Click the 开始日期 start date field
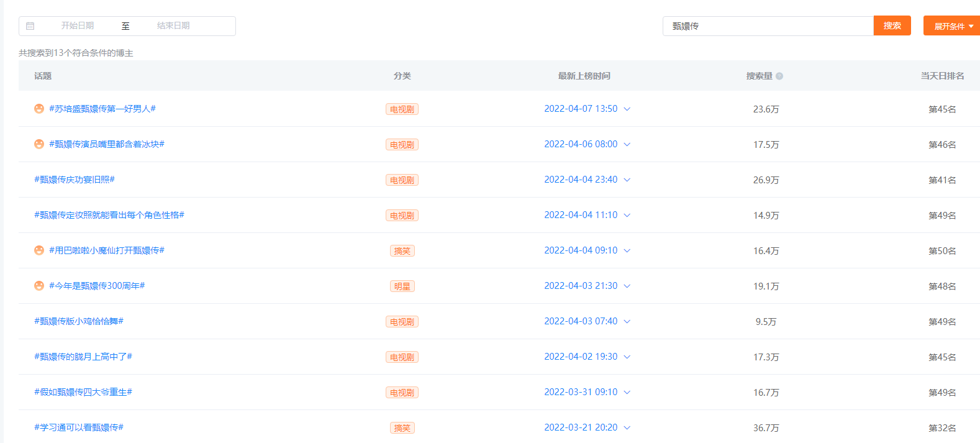Viewport: 980px width, 443px height. pos(78,25)
